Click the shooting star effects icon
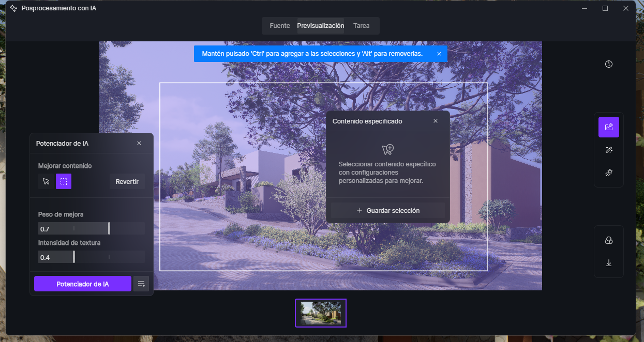644x342 pixels. tap(608, 173)
